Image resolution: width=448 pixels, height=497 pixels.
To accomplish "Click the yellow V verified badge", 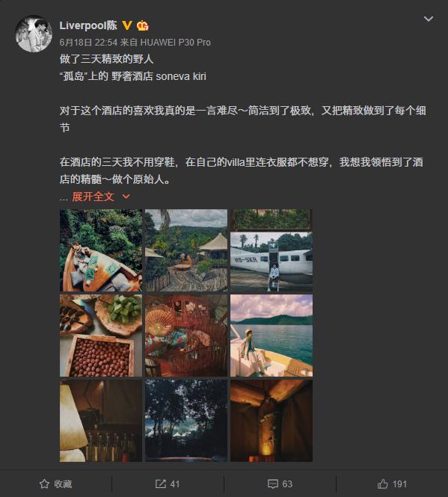I will click(x=127, y=25).
